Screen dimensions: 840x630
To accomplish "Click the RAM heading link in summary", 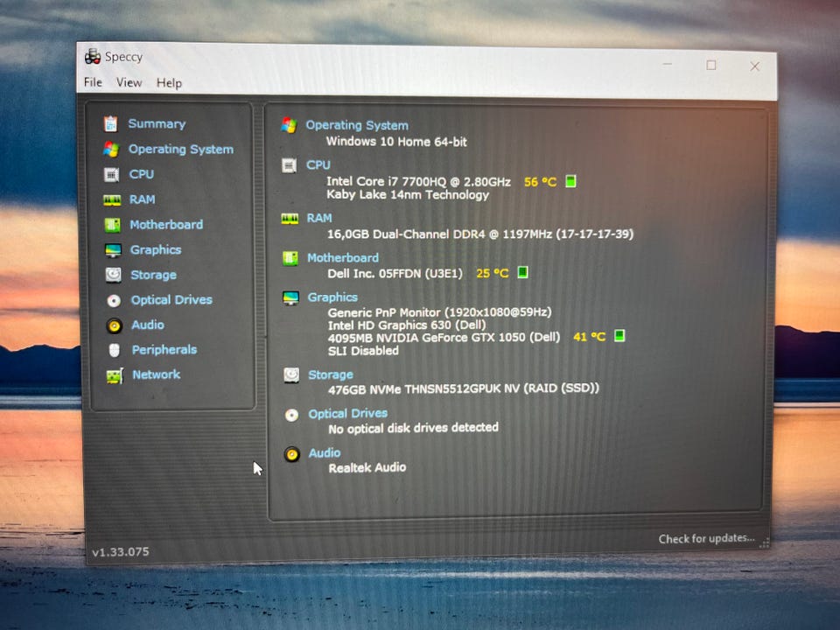I will tap(319, 218).
